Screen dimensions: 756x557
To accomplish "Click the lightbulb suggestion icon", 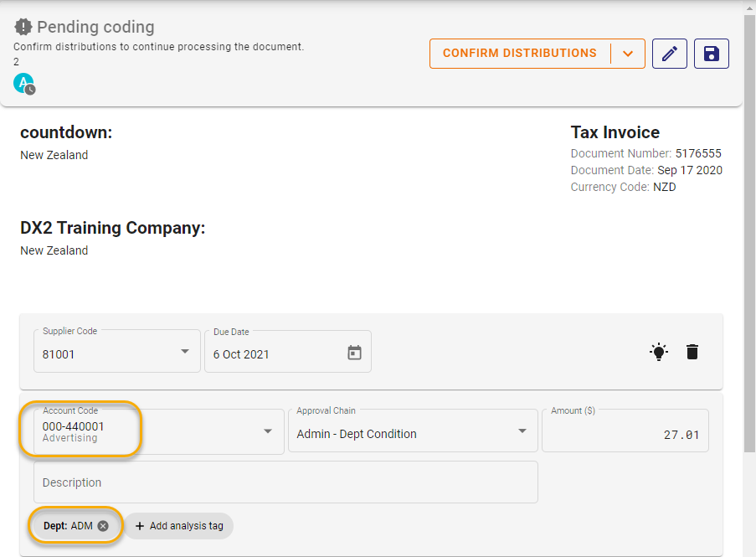I will point(658,351).
